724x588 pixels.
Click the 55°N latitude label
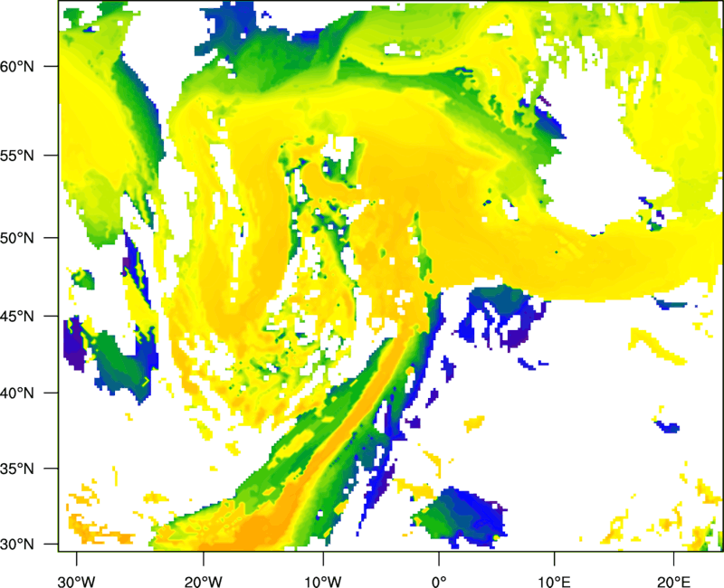[17, 156]
